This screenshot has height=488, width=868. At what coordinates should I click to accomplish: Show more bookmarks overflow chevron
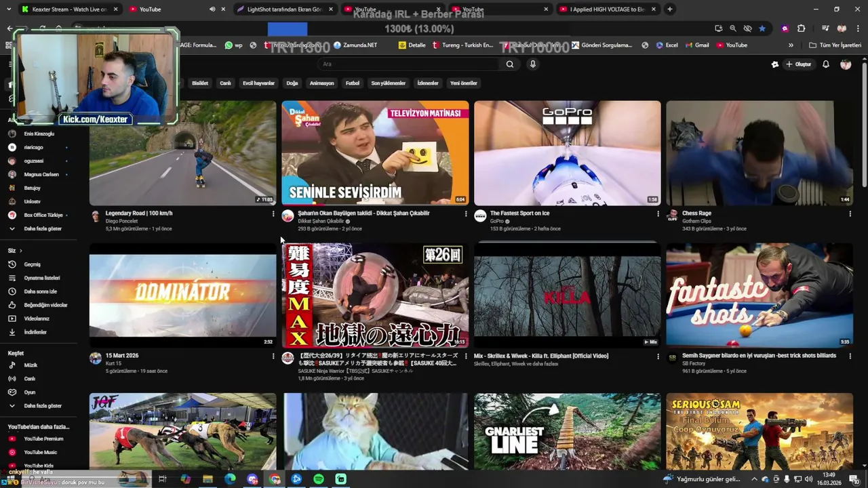[791, 45]
